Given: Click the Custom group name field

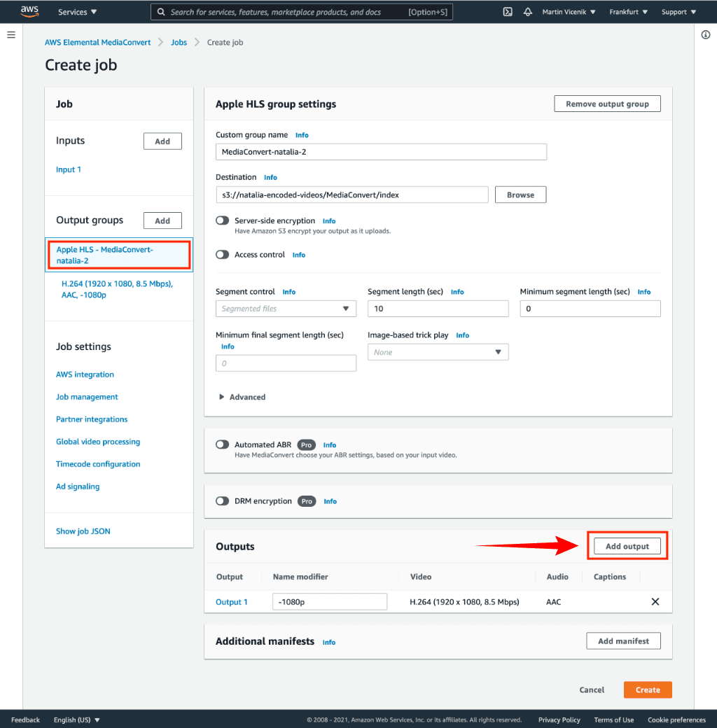Looking at the screenshot, I should 381,152.
